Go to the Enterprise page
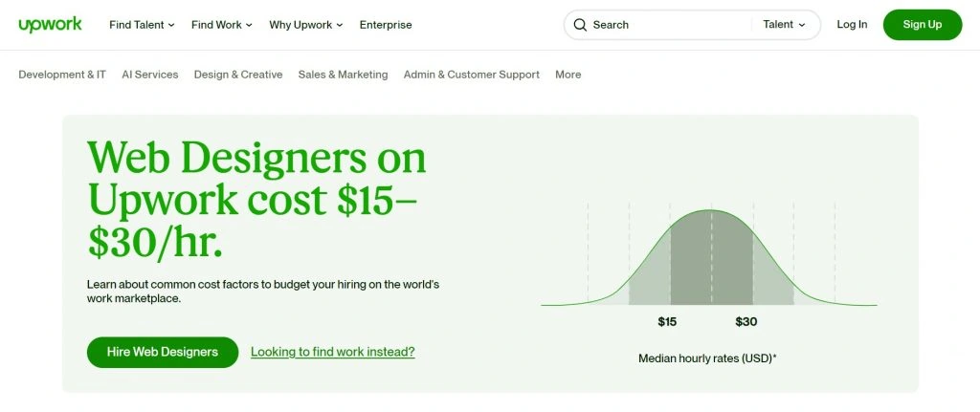The width and height of the screenshot is (980, 412). (386, 25)
